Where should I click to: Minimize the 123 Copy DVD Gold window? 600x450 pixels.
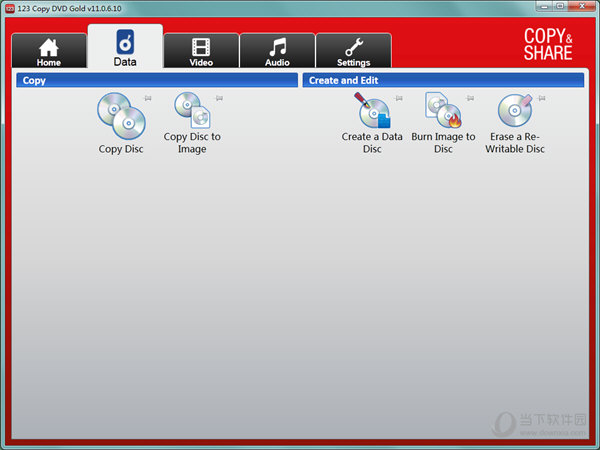click(544, 6)
